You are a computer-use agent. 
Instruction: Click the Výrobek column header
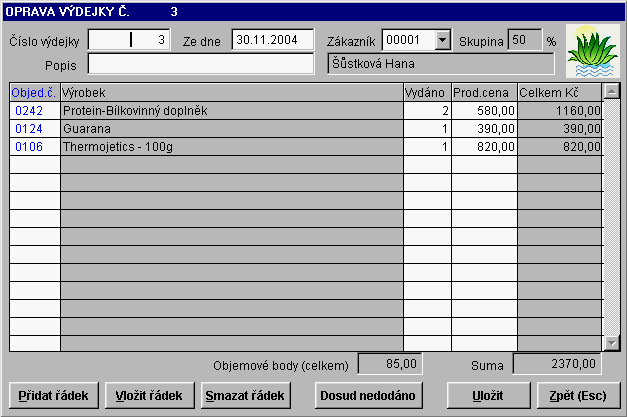pyautogui.click(x=232, y=92)
